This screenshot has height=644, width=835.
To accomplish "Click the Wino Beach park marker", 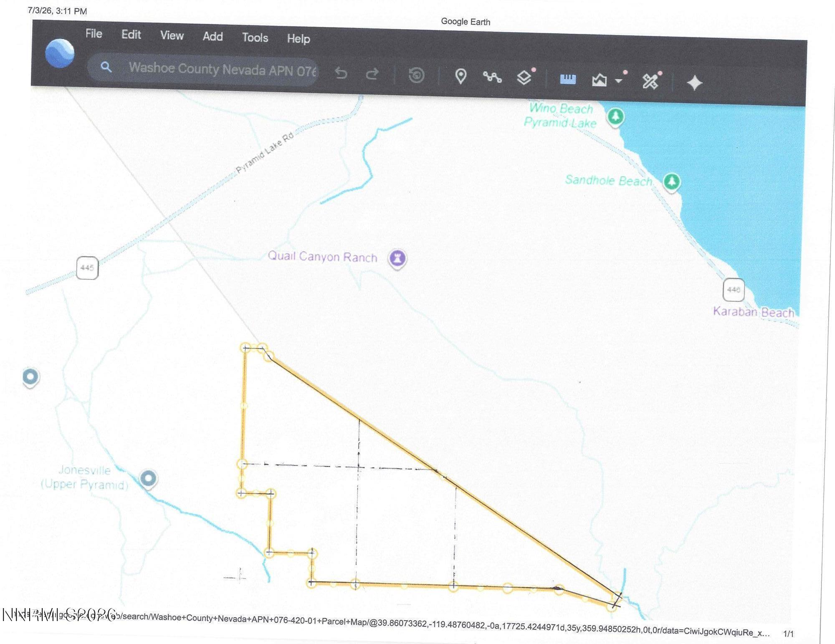I will point(615,118).
